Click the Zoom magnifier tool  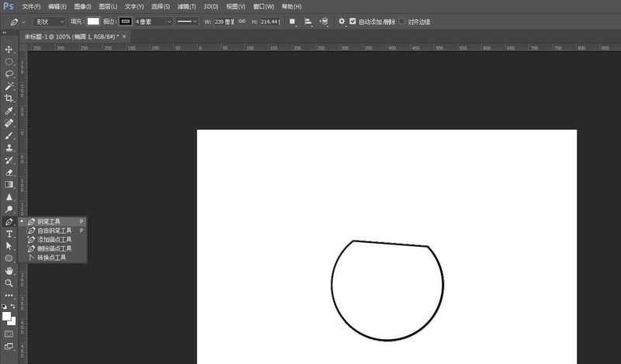pyautogui.click(x=9, y=283)
